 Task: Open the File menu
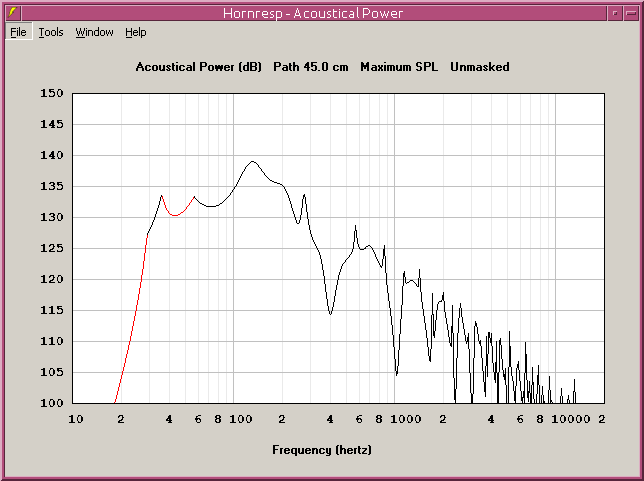click(18, 32)
